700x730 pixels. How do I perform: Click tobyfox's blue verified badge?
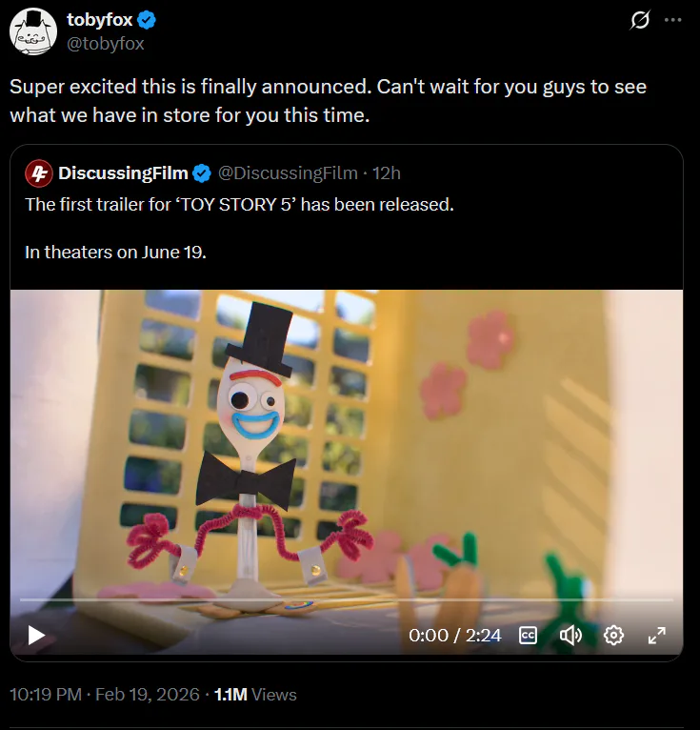(x=148, y=20)
